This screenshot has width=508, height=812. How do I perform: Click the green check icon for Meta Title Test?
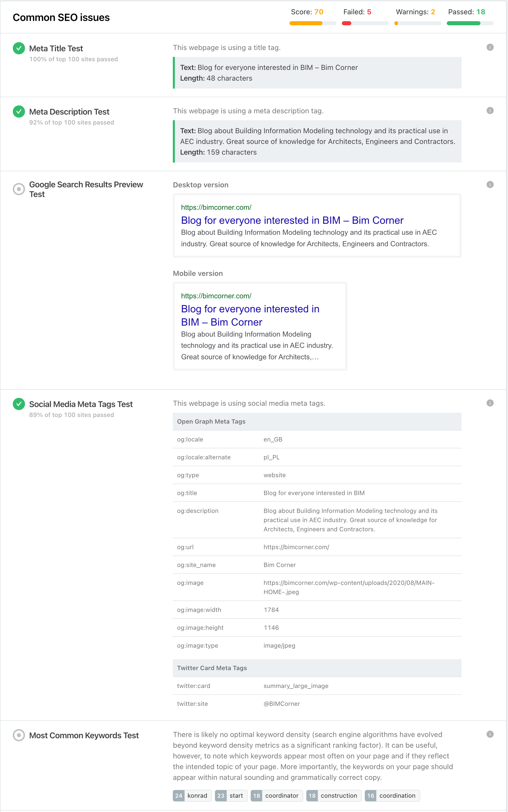[19, 48]
